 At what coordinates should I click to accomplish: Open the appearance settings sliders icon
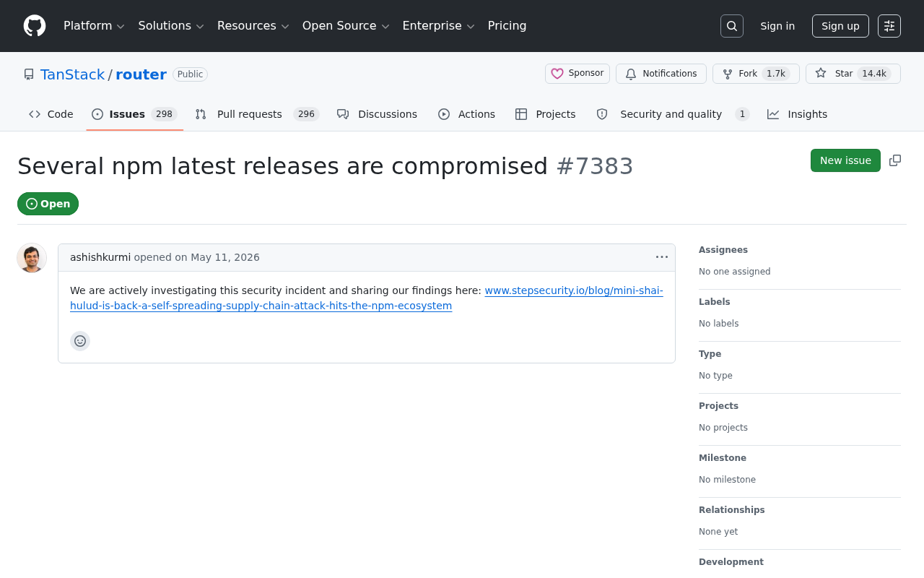(x=889, y=26)
